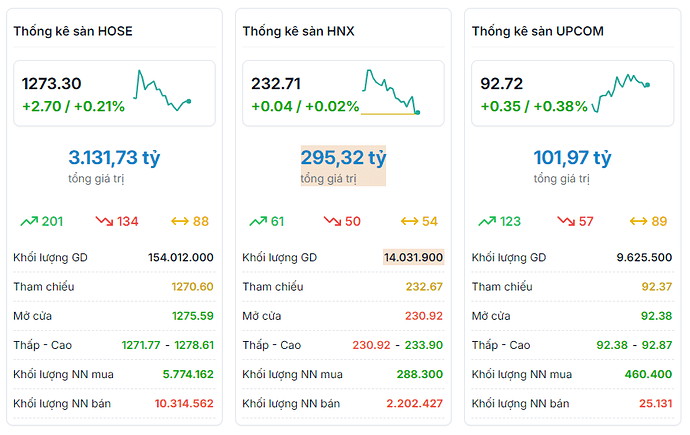
Task: Click the green rising-stocks arrow icon in HNX
Action: (x=258, y=221)
